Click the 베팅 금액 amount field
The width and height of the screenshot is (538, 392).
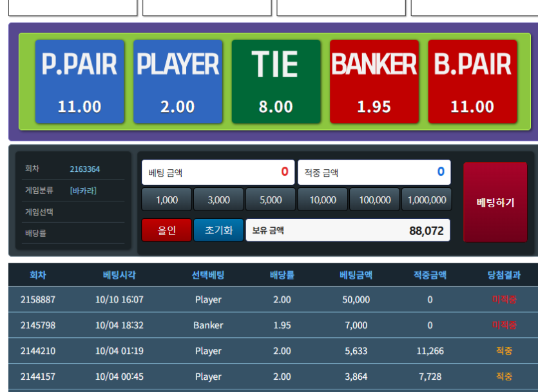(x=218, y=172)
